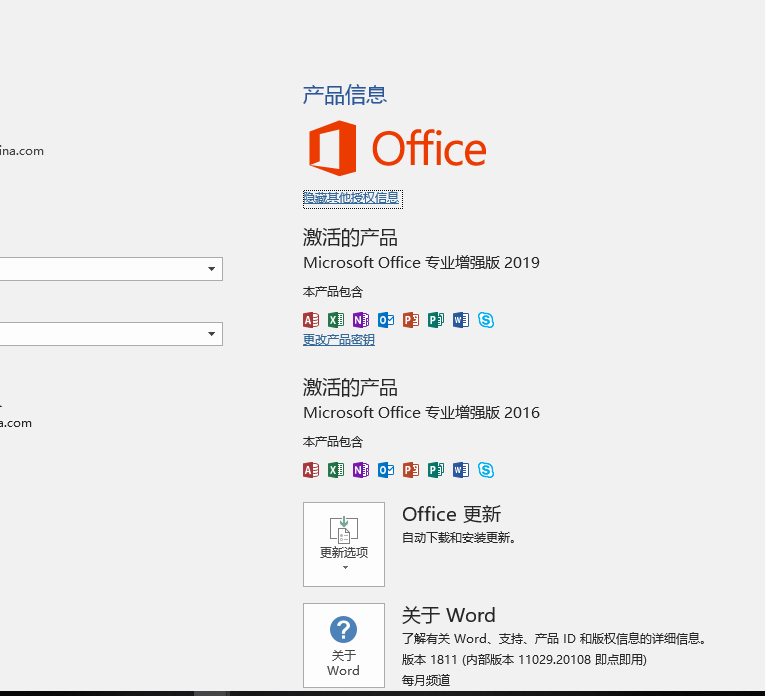Click 本产品包含 label under Office 2016
The width and height of the screenshot is (765, 696).
click(333, 442)
